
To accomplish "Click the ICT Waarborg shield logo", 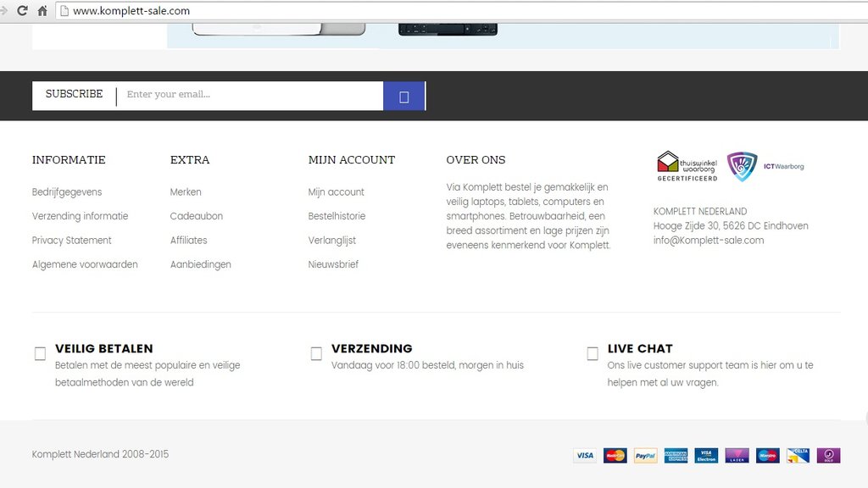I will [742, 166].
